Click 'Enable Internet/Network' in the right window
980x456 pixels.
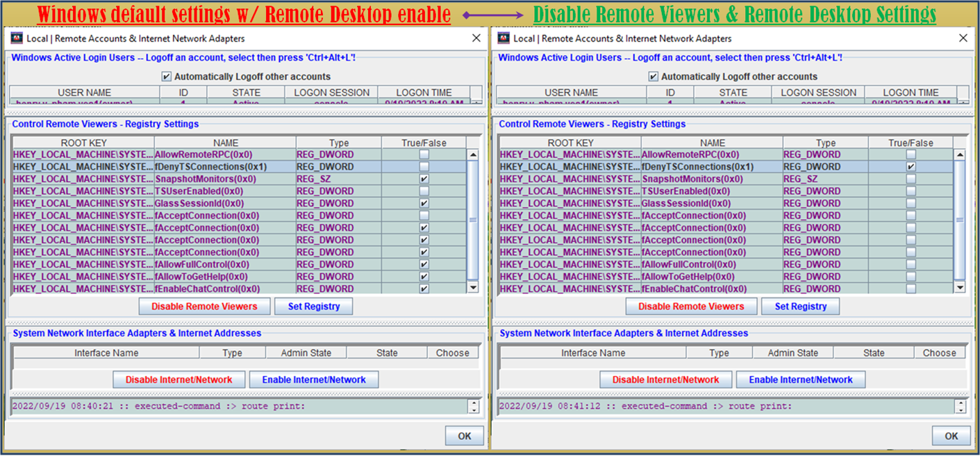800,380
